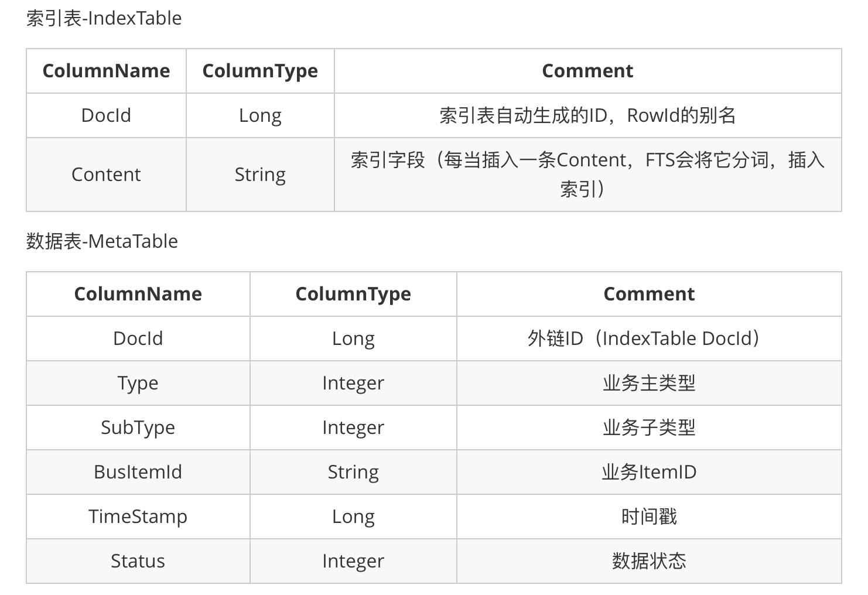Click ColumnName header in IndexTable

coord(106,71)
